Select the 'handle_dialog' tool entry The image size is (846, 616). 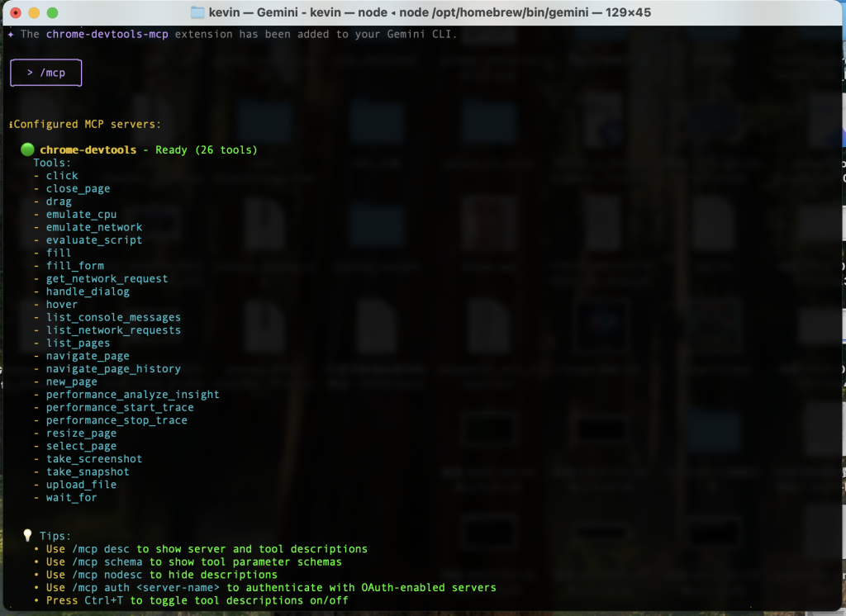point(88,291)
